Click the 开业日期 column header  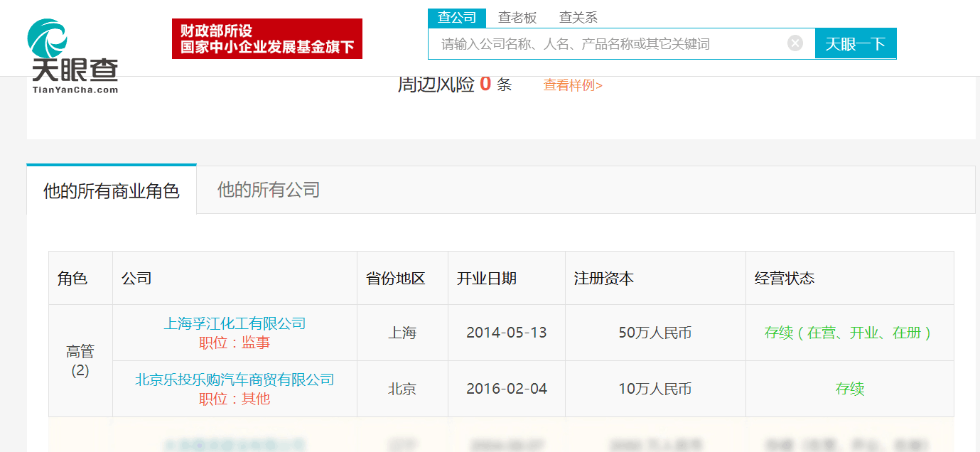(x=487, y=279)
